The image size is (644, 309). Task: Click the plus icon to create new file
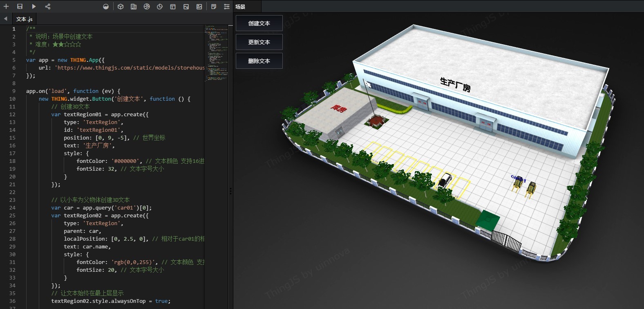(x=6, y=7)
